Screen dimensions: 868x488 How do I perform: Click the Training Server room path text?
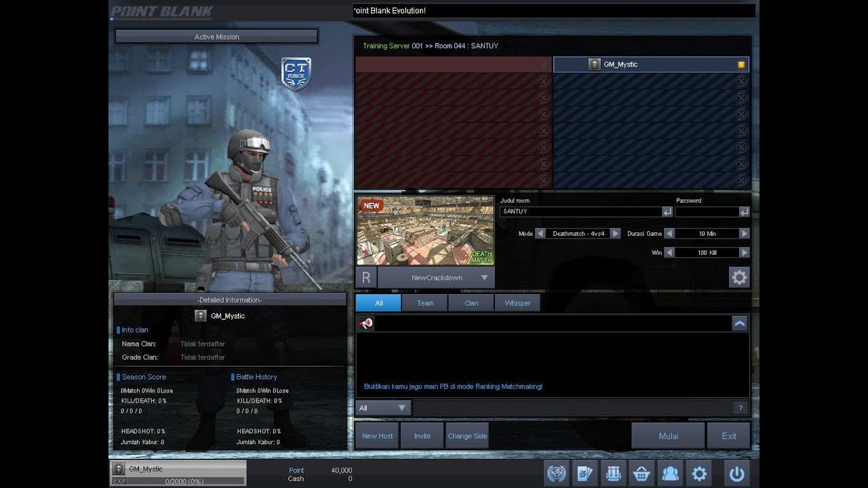point(431,46)
